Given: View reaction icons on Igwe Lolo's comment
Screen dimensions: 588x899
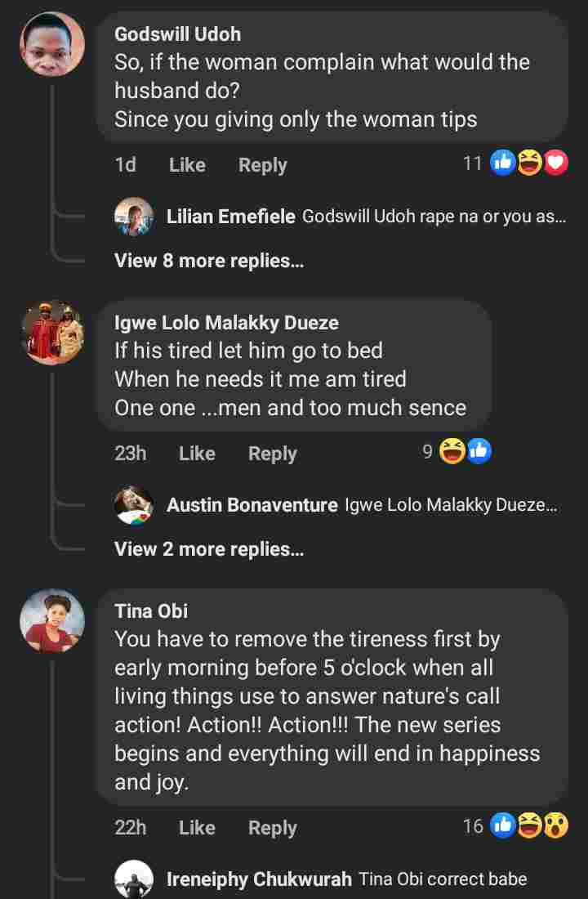Looking at the screenshot, I should tap(465, 451).
